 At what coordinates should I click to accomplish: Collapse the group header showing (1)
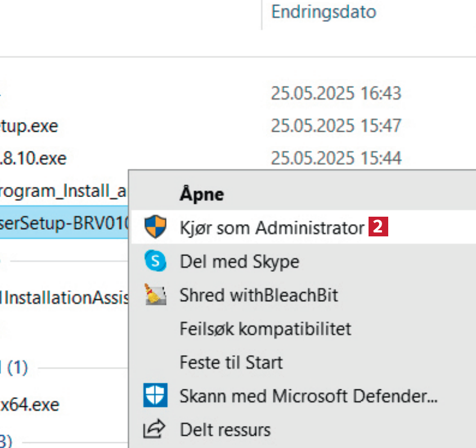pyautogui.click(x=14, y=369)
